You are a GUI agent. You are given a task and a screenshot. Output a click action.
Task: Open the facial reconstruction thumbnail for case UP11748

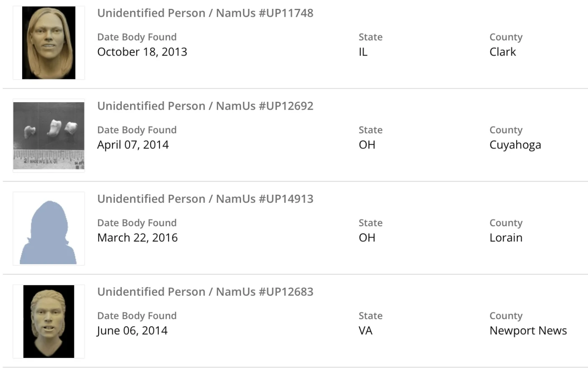[49, 43]
